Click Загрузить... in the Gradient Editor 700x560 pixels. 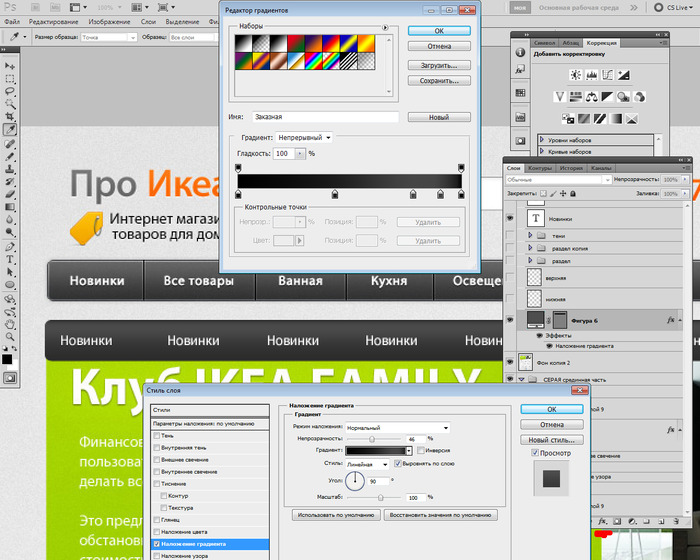coord(439,65)
